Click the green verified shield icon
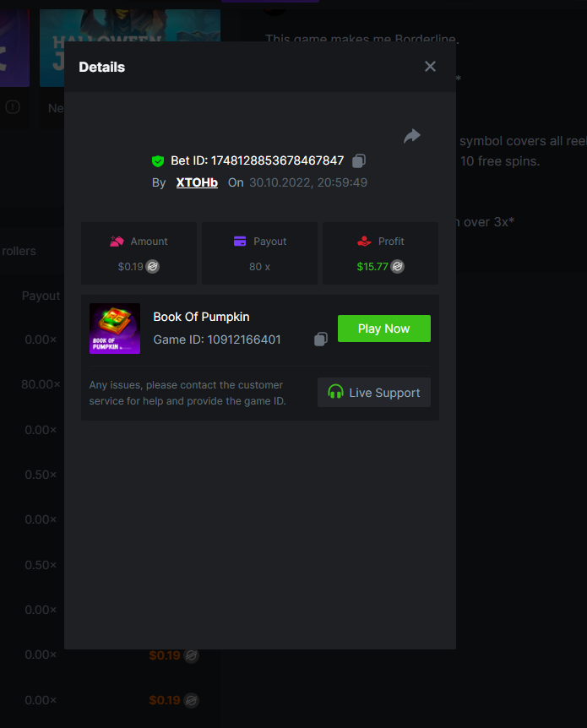Screen dimensions: 587x728 [x=158, y=160]
